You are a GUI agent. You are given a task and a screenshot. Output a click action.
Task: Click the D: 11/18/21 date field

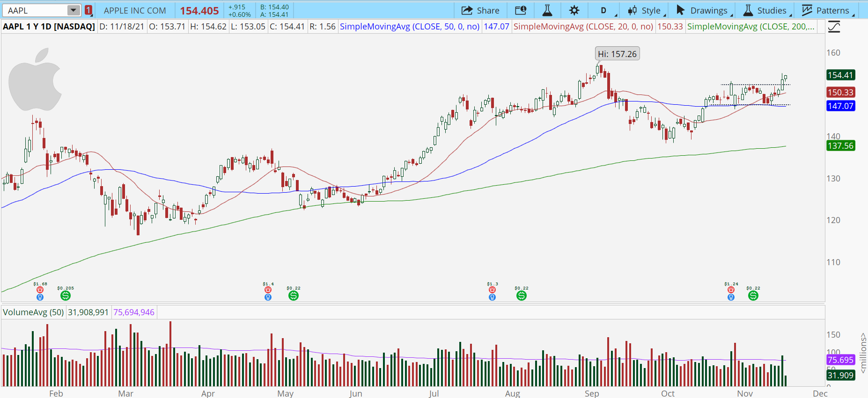coord(122,27)
